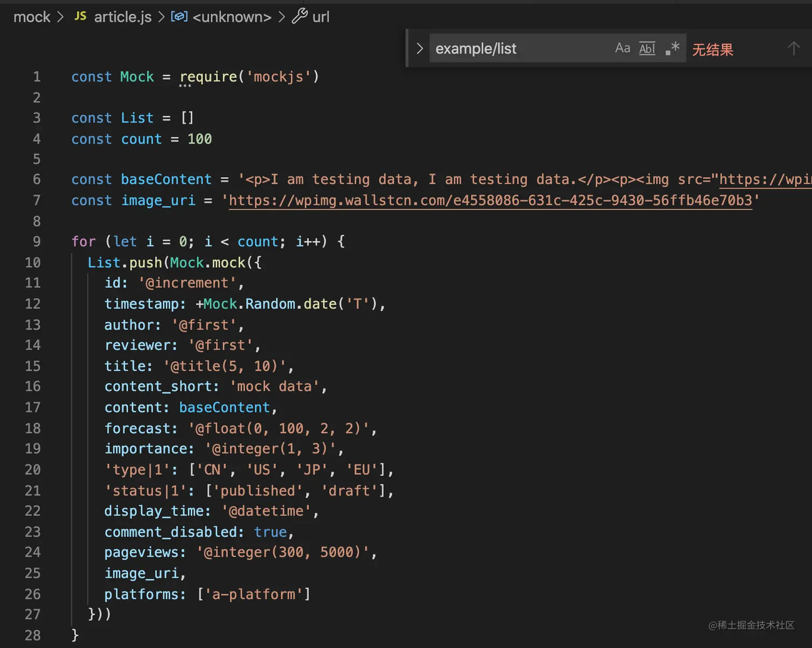Image resolution: width=812 pixels, height=648 pixels.
Task: Toggle Use Regular Expression in find widget
Action: [x=672, y=48]
